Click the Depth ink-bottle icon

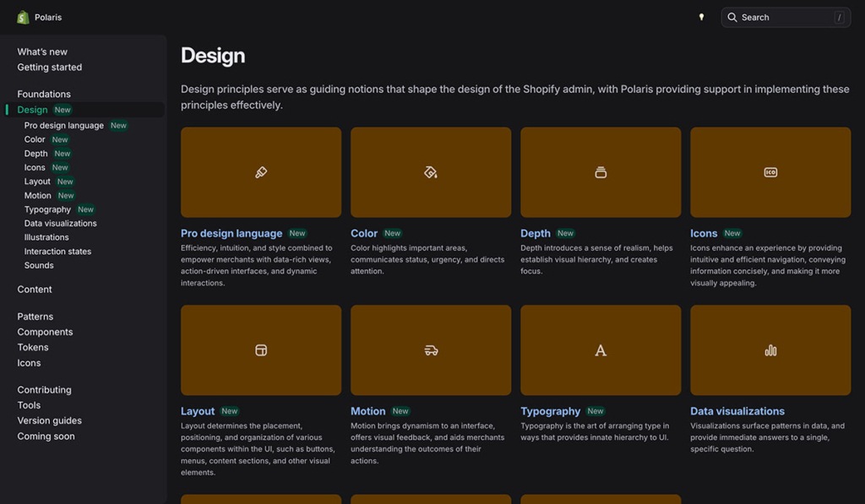[601, 171]
